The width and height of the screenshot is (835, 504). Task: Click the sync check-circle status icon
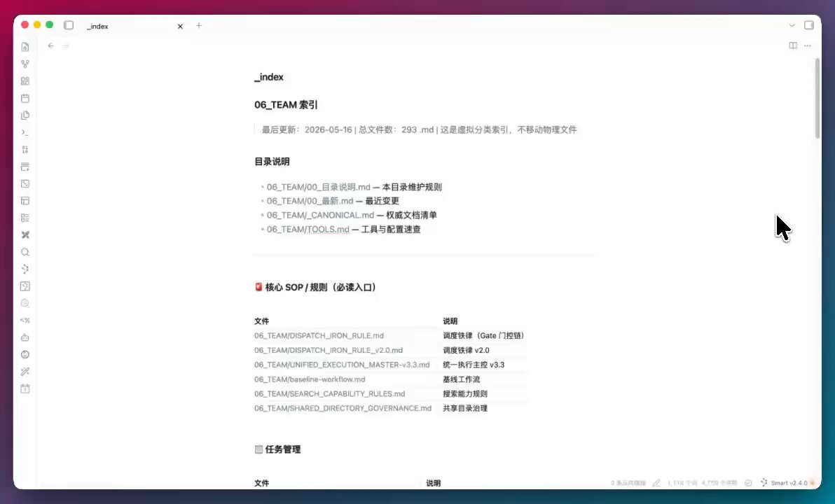pyautogui.click(x=748, y=483)
